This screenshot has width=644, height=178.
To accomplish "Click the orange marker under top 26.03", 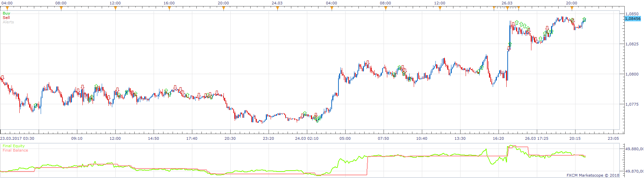I will point(507,8).
